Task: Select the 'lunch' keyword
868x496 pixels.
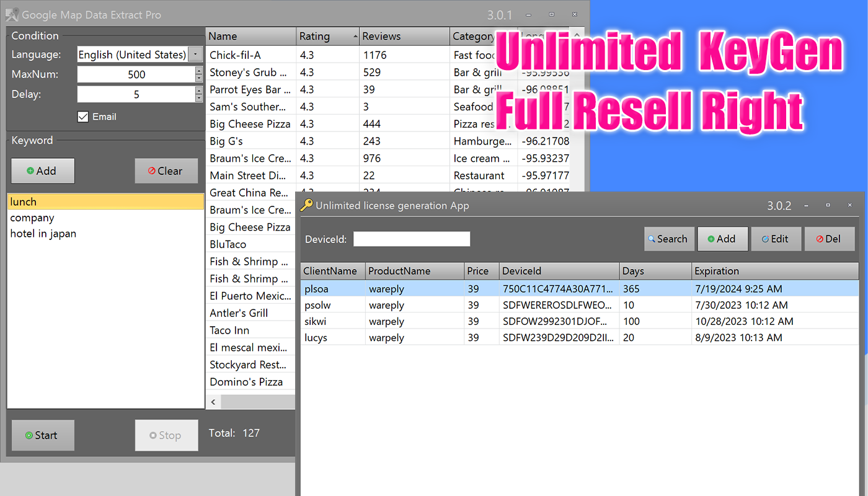Action: coord(105,201)
